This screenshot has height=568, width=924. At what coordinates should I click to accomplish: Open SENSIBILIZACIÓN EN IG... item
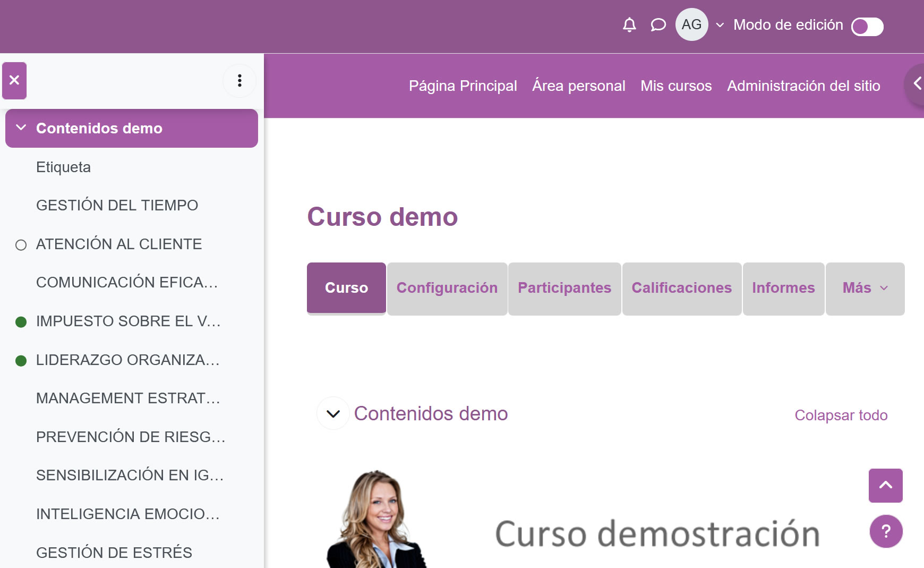tap(130, 475)
